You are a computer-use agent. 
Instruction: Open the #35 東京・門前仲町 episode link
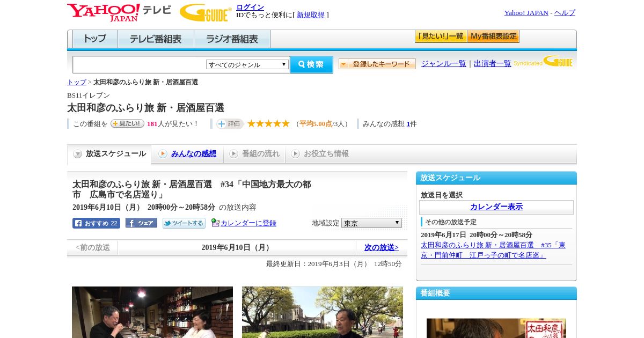(493, 250)
